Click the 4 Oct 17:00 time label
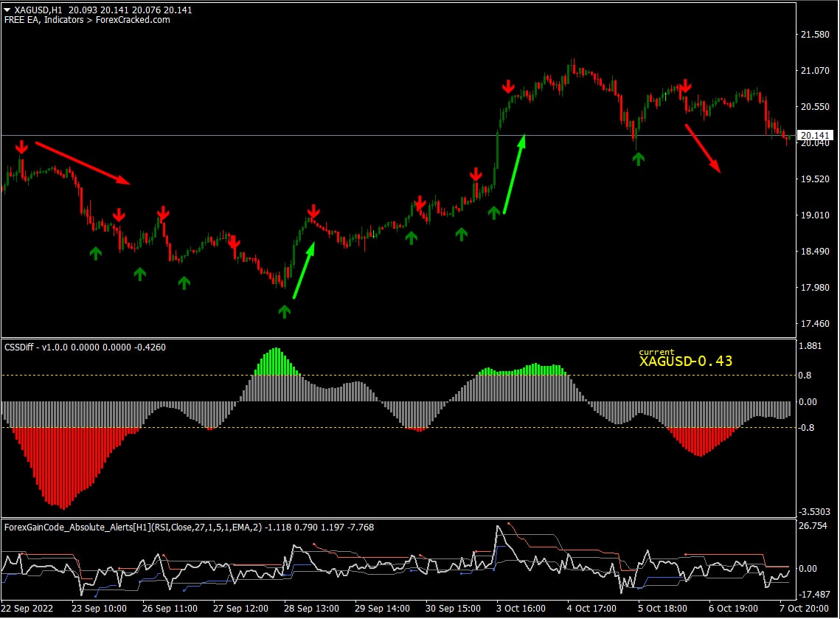The image size is (840, 619). 591,608
